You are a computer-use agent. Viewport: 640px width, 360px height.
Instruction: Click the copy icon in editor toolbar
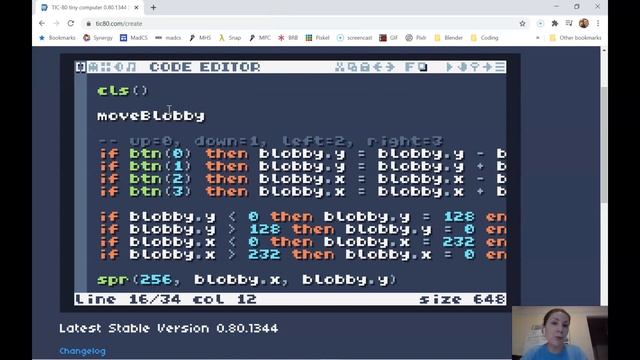pyautogui.click(x=352, y=67)
